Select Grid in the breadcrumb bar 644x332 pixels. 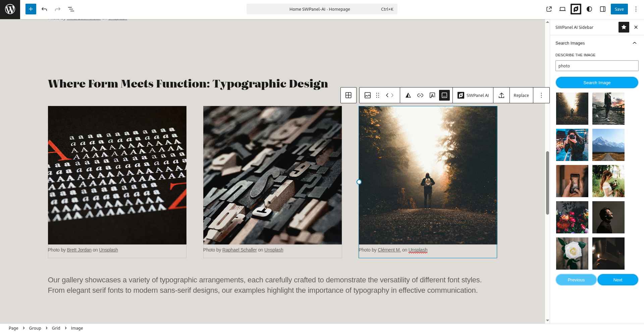56,328
